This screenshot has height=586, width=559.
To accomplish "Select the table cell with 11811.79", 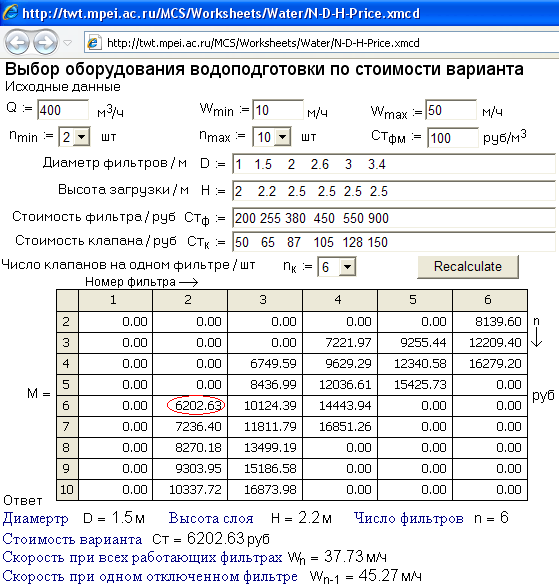I will [x=265, y=426].
